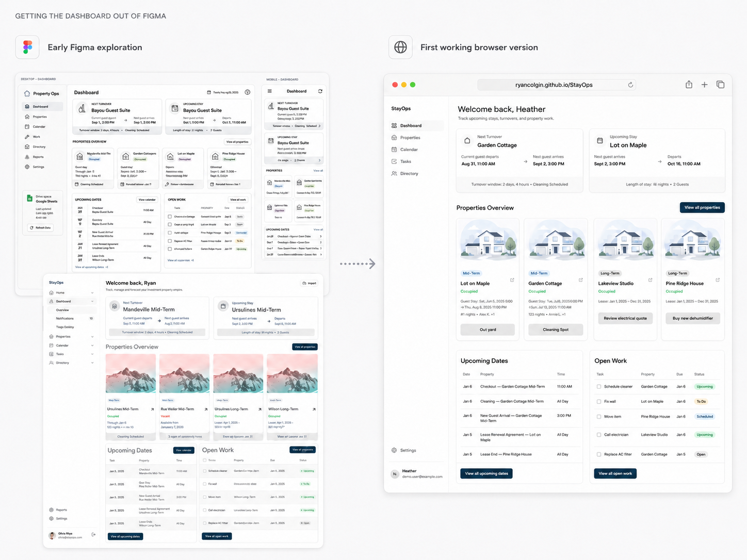Screen dimensions: 747x560
Task: Open Settings in Ryan's StayOps sidebar
Action: pos(58,519)
